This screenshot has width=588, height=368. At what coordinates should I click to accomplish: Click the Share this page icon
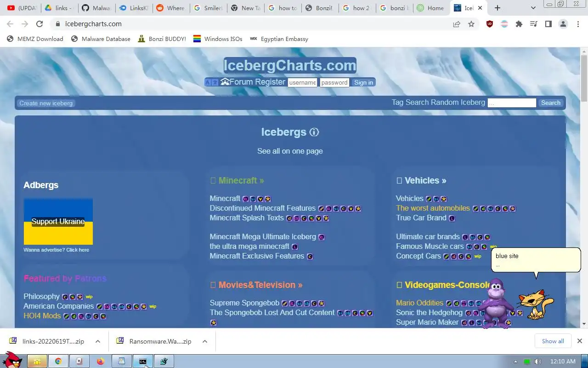click(457, 24)
